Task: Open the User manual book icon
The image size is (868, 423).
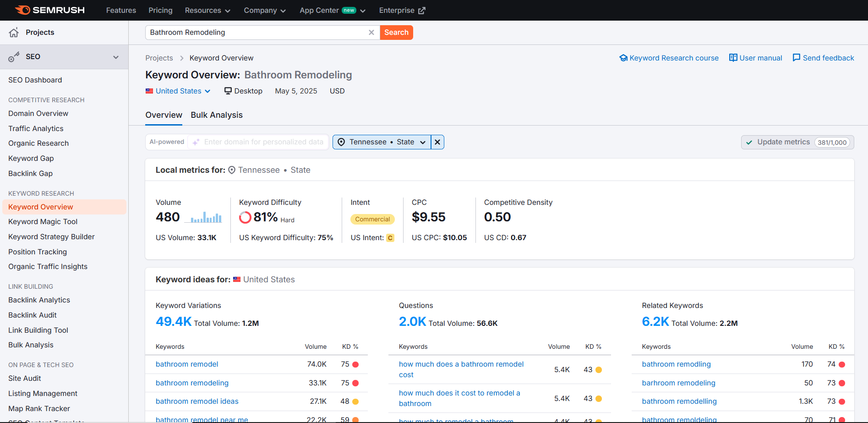Action: 733,58
